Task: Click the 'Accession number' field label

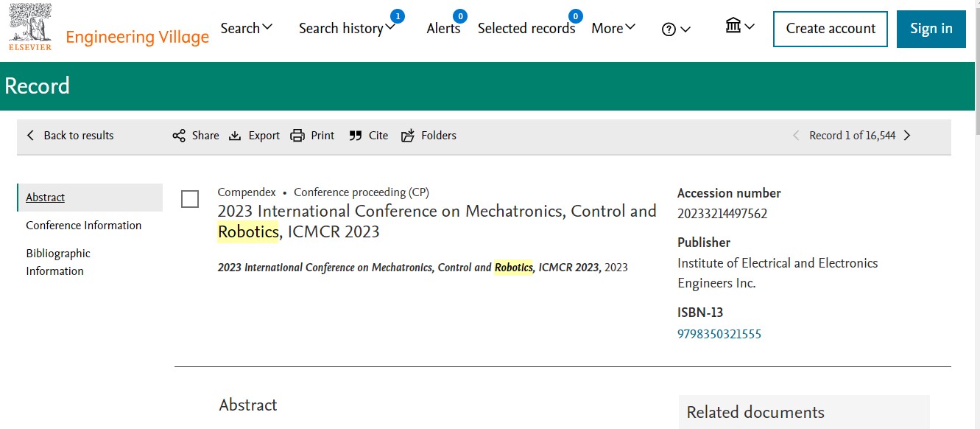Action: click(x=729, y=193)
